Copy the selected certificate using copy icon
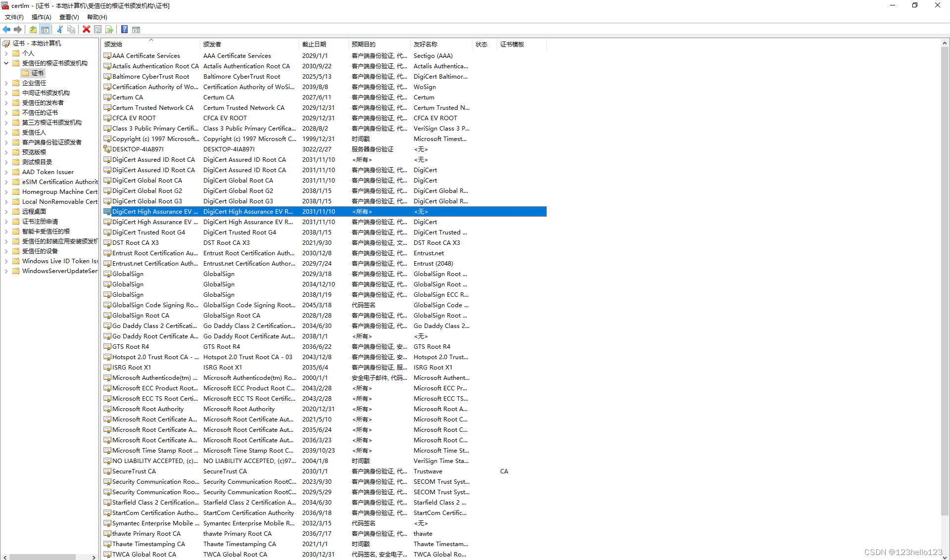The height and width of the screenshot is (560, 950). point(72,29)
